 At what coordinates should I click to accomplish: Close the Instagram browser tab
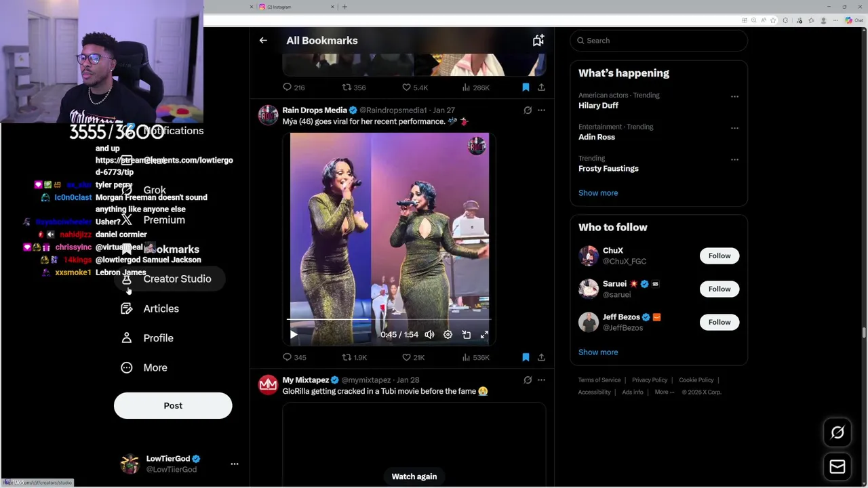[333, 7]
